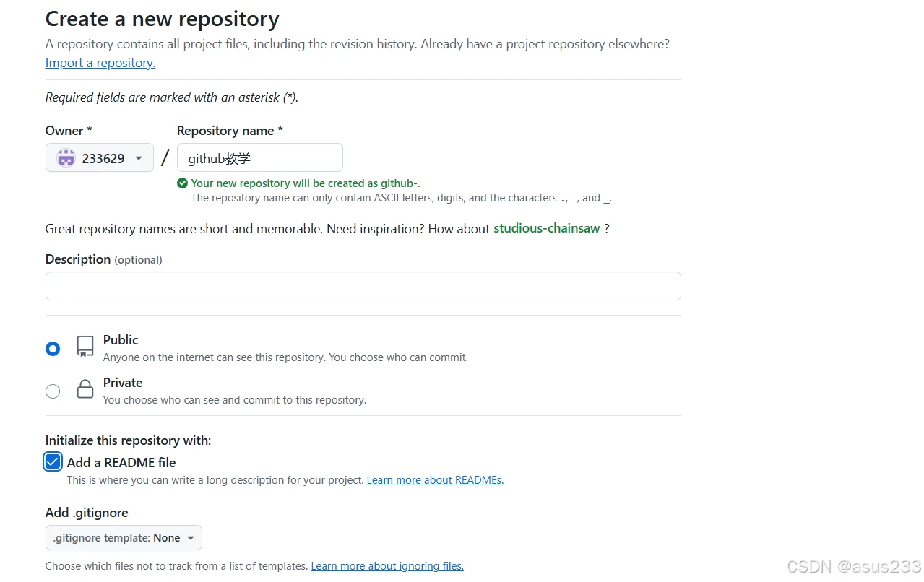924x582 pixels.
Task: Click the 'Add .gitignore' heading text
Action: [87, 513]
